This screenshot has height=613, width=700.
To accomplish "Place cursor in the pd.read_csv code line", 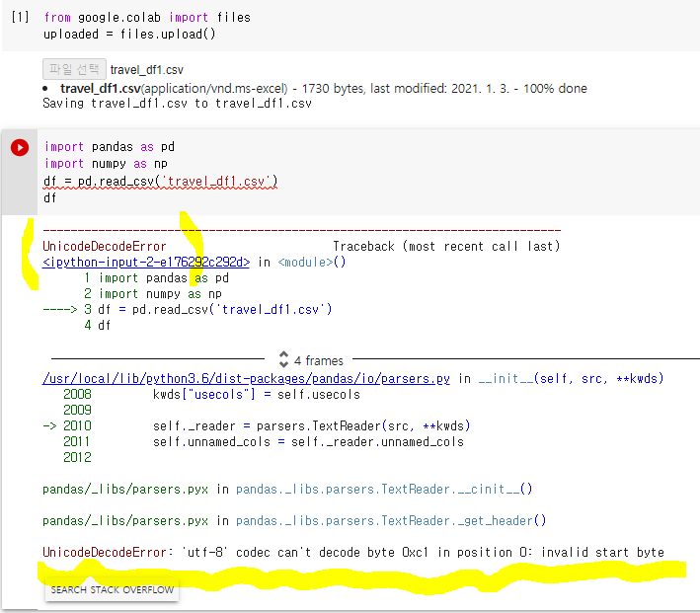I will 161,181.
